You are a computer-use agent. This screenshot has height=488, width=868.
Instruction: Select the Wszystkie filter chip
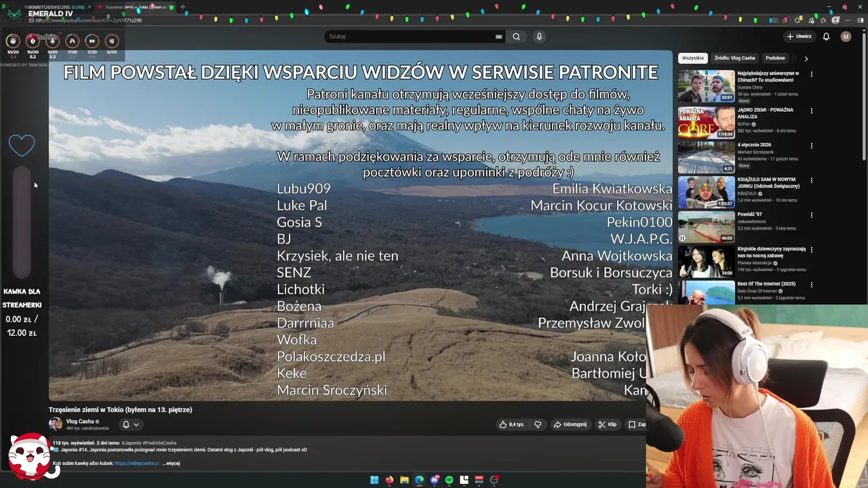(692, 58)
